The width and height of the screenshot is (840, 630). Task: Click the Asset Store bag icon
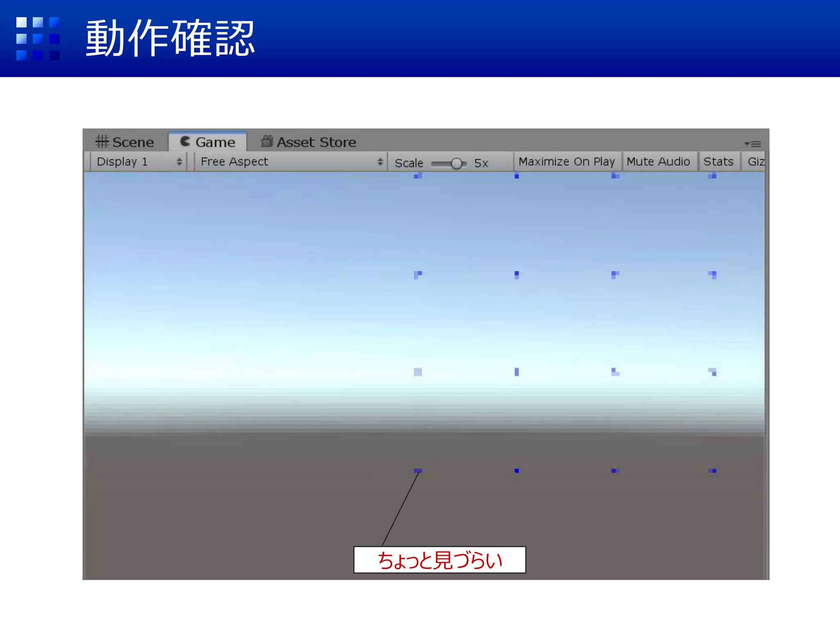(267, 141)
